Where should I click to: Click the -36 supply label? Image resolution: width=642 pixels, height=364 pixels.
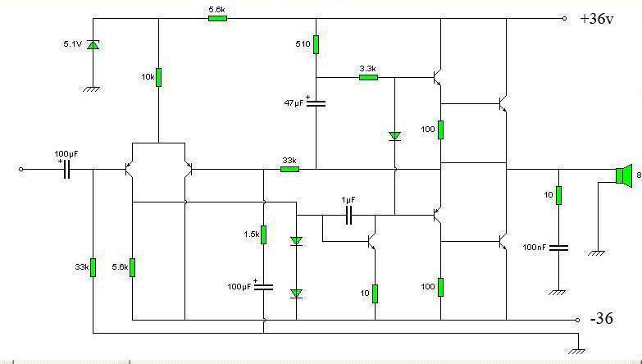point(602,320)
